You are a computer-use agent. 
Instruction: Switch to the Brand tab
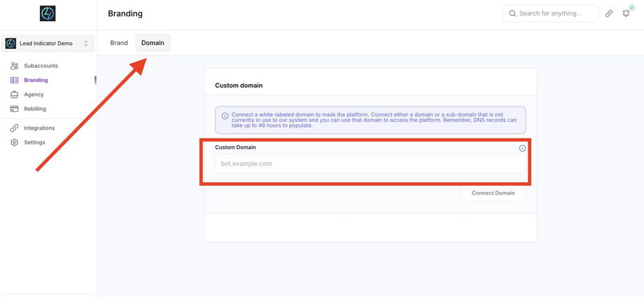point(119,43)
